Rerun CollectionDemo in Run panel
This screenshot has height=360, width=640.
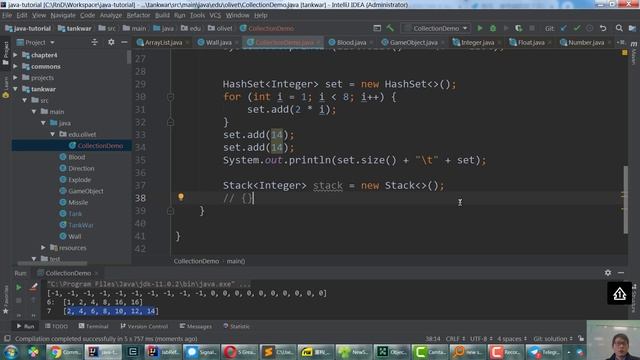click(18, 287)
